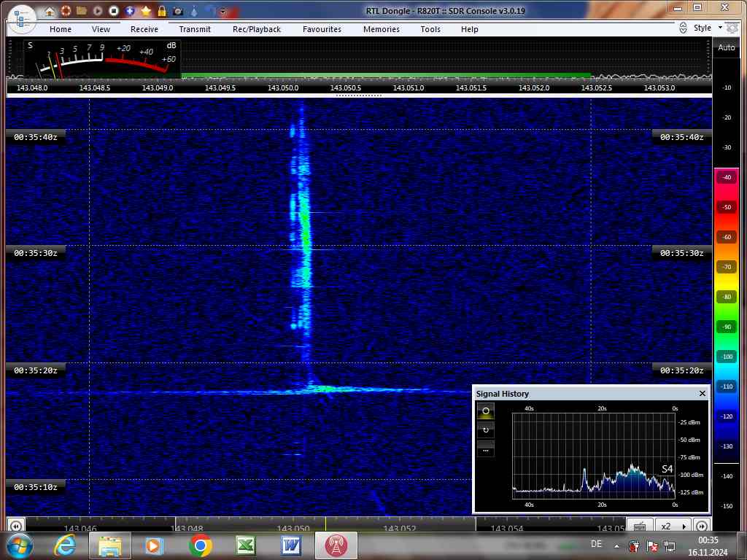Open Windows Media Player from the taskbar
Viewport: 747px width, 560px height.
(x=154, y=545)
